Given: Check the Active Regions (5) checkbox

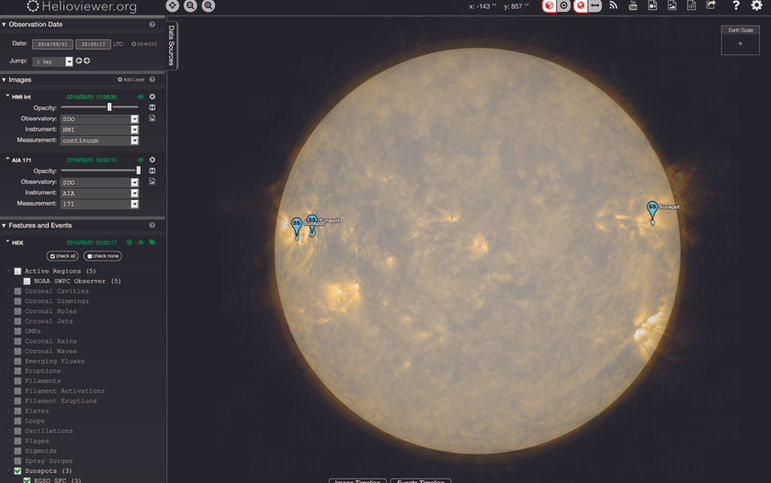Looking at the screenshot, I should 18,271.
